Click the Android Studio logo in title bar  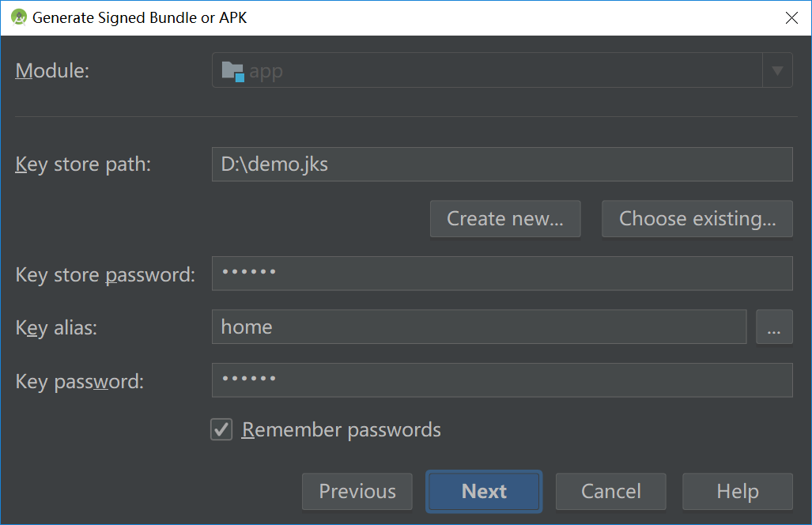tap(19, 17)
